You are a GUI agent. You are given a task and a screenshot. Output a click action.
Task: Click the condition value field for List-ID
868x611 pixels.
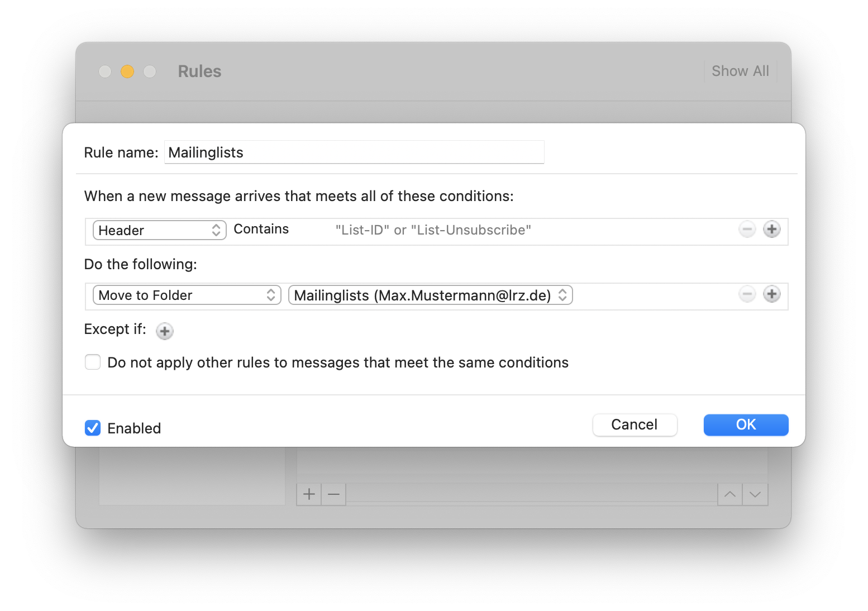click(433, 229)
